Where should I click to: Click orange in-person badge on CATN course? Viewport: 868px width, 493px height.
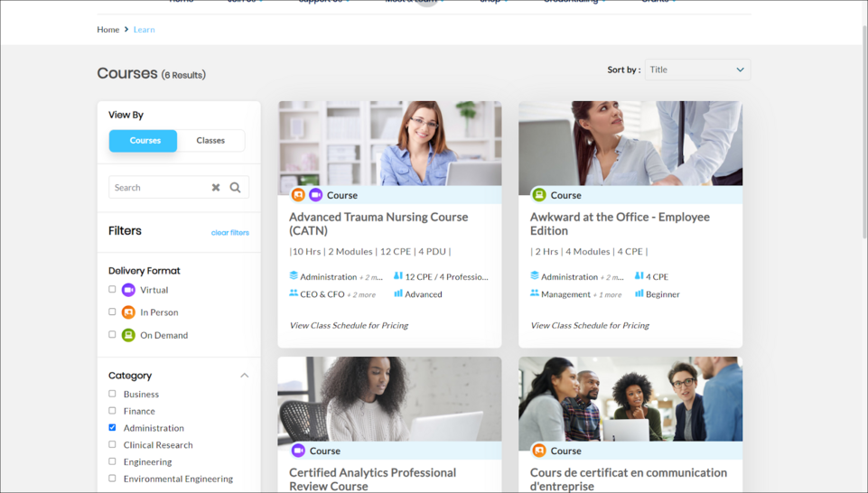point(298,195)
